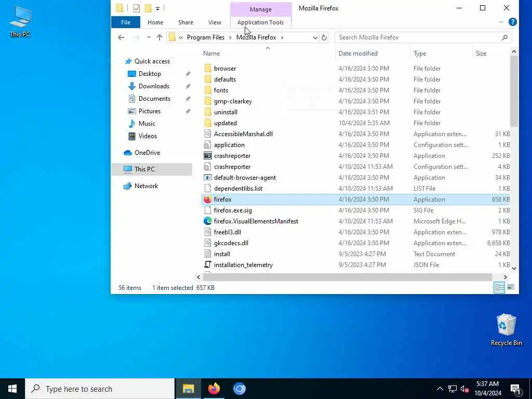Image resolution: width=532 pixels, height=399 pixels.
Task: Click the firefox application icon in file list
Action: click(208, 199)
